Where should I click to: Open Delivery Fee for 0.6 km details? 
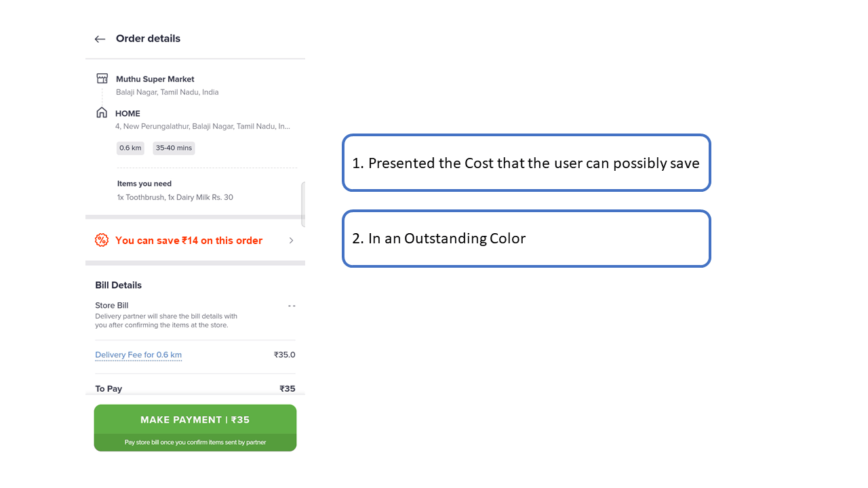[x=138, y=355]
